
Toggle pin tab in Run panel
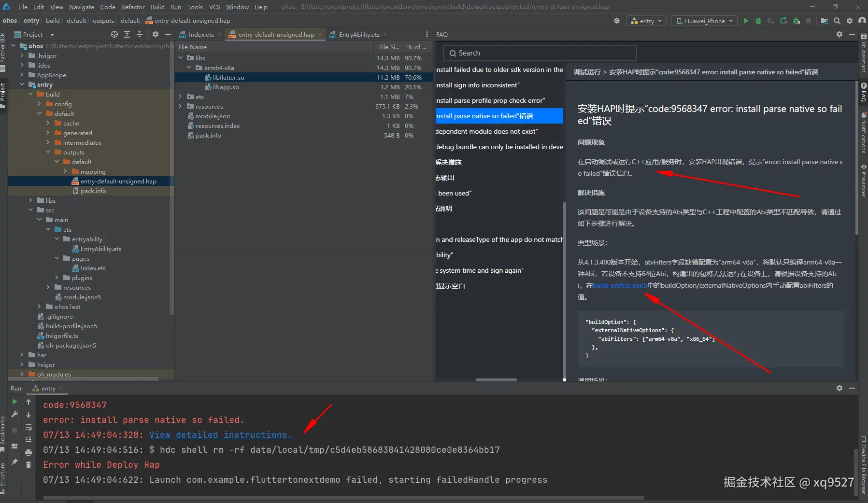click(x=14, y=462)
